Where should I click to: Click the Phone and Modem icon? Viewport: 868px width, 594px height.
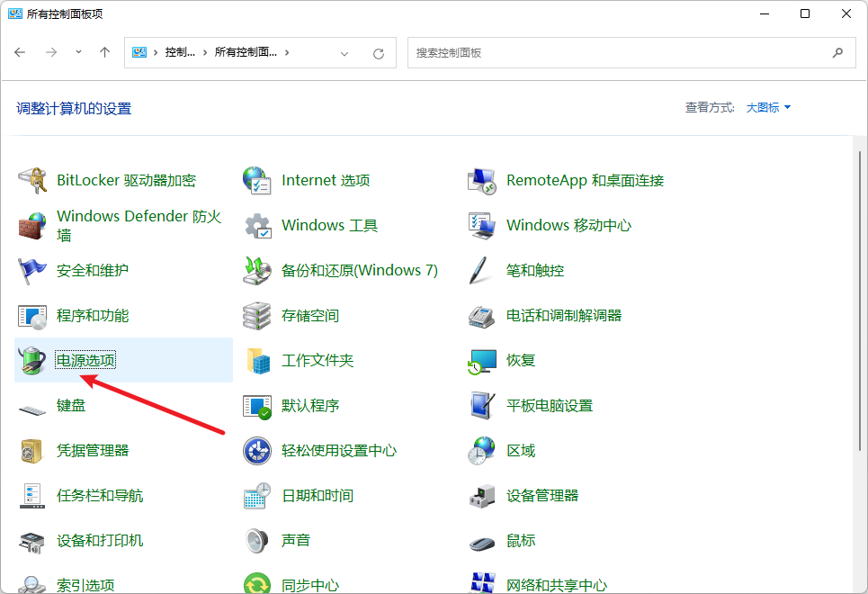[x=481, y=316]
